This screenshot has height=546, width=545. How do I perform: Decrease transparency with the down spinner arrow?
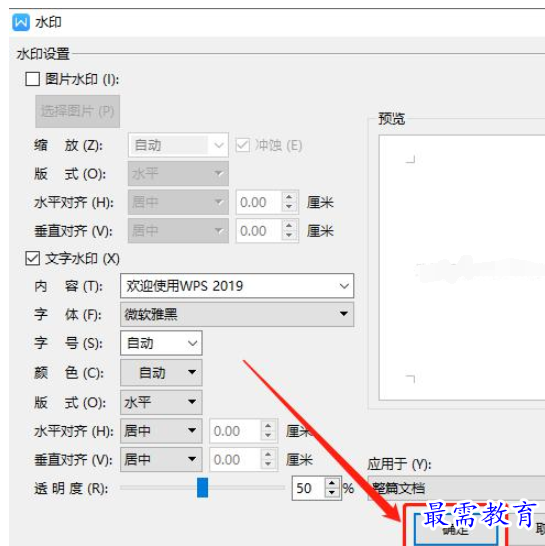pos(332,493)
